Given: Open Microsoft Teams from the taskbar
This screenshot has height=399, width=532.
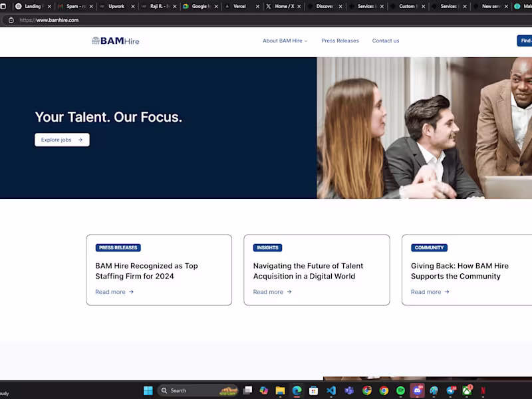Looking at the screenshot, I should (347, 390).
